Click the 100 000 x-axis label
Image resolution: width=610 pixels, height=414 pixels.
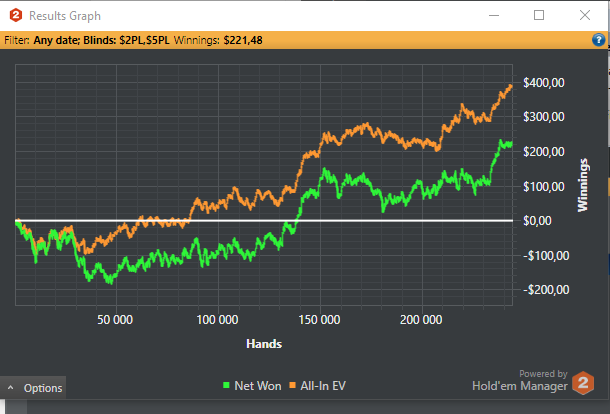(217, 320)
